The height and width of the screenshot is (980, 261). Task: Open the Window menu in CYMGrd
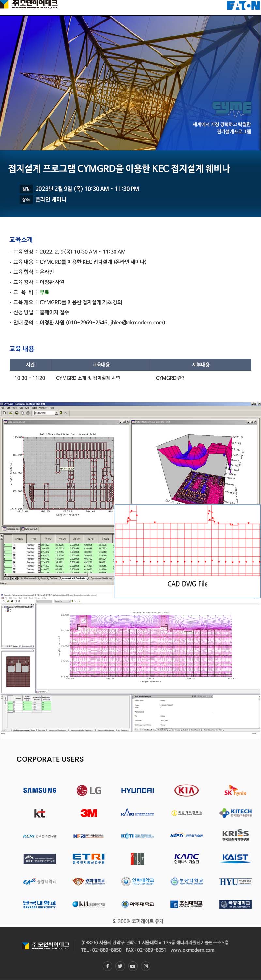[x=43, y=408]
